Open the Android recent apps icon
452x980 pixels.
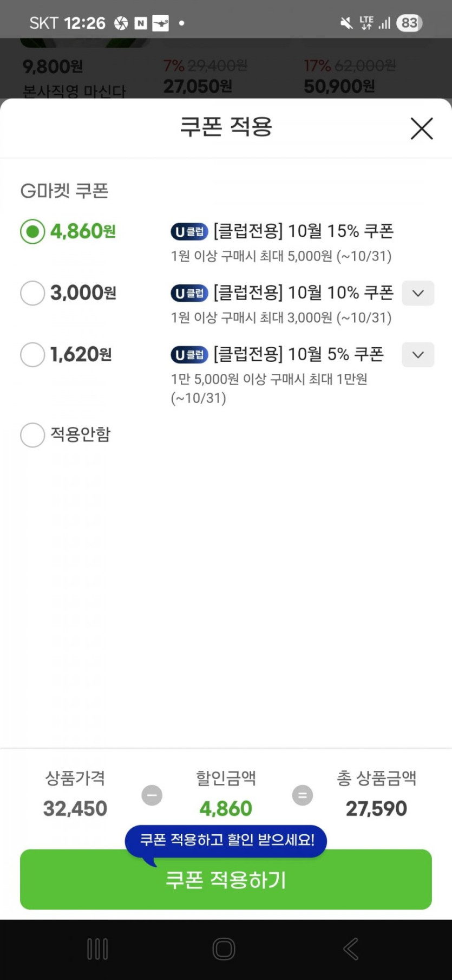97,949
